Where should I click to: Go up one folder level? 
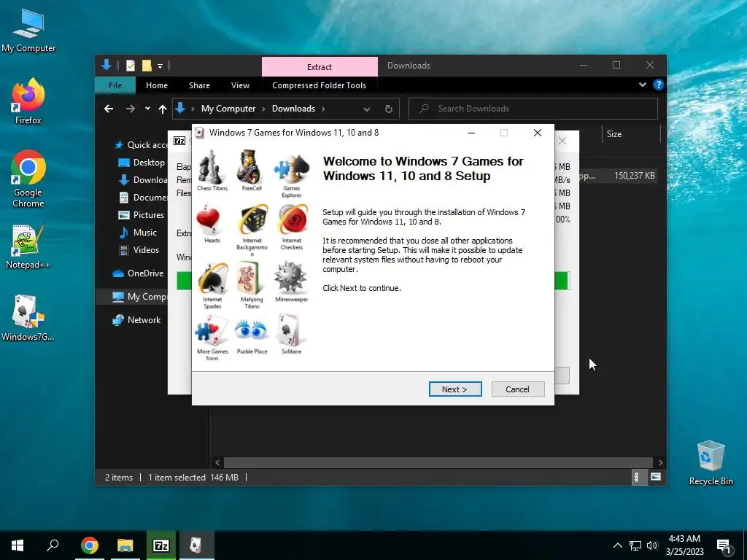pyautogui.click(x=163, y=109)
